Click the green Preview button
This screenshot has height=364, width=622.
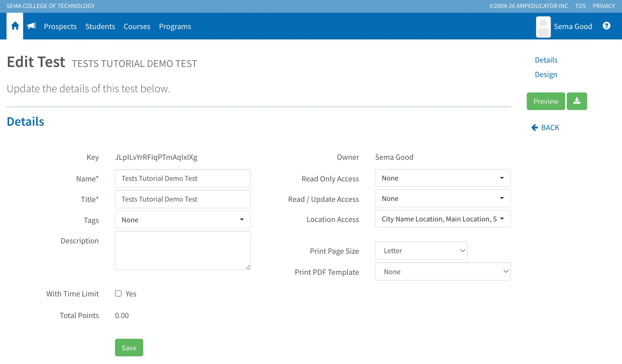pos(546,101)
